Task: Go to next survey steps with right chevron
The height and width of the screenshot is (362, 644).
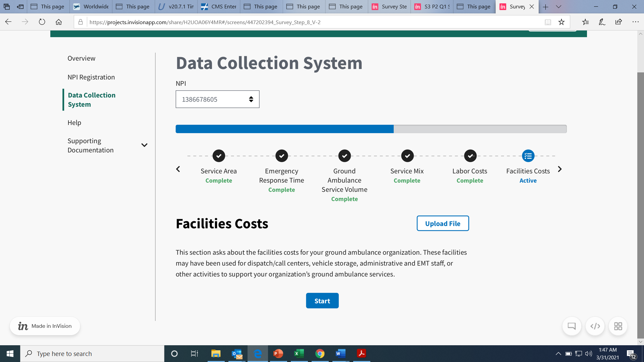Action: [x=559, y=169]
